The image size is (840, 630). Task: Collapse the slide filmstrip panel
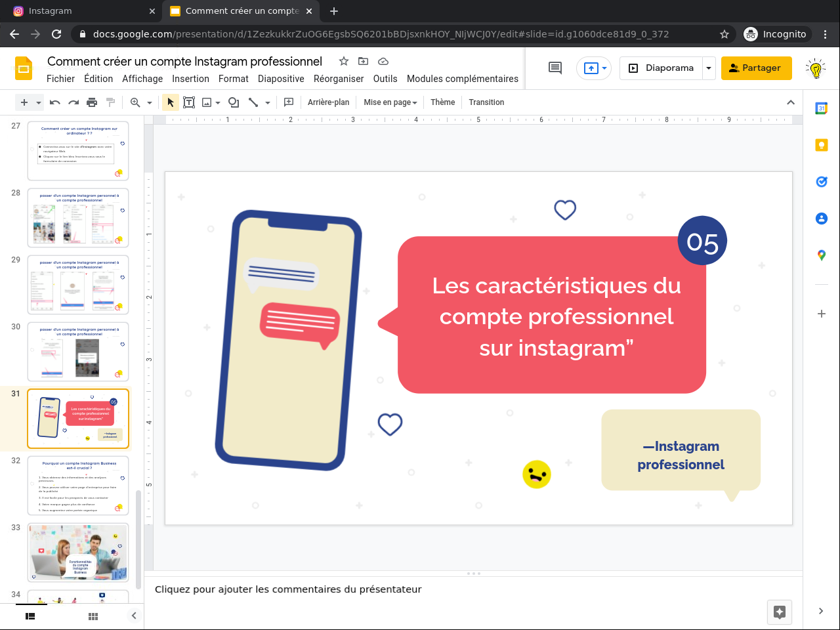pyautogui.click(x=134, y=616)
